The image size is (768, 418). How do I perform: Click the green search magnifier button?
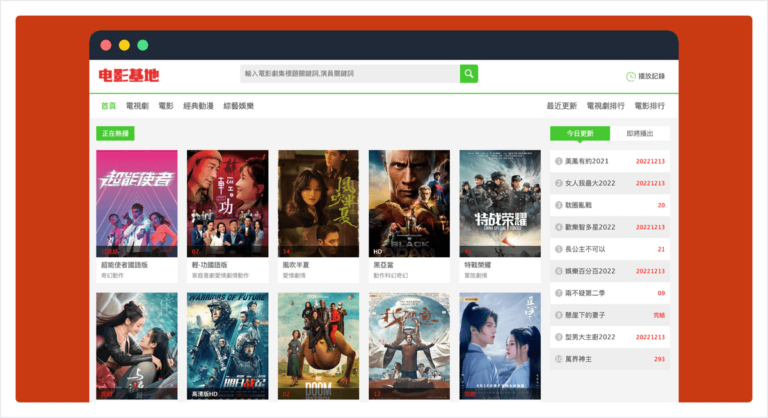click(469, 74)
